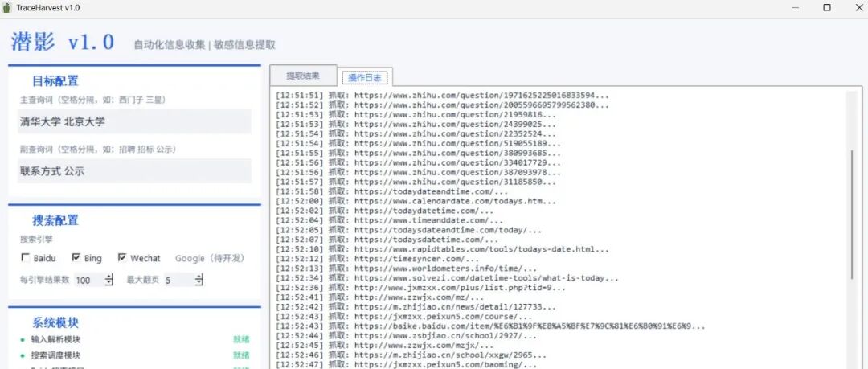Click log line for www.calendardate.com/todays.htm

click(x=416, y=201)
